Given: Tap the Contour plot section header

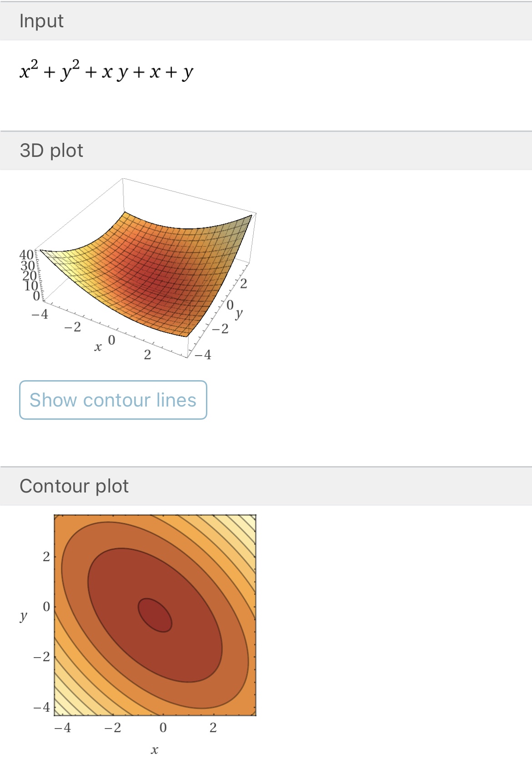Looking at the screenshot, I should click(x=74, y=486).
